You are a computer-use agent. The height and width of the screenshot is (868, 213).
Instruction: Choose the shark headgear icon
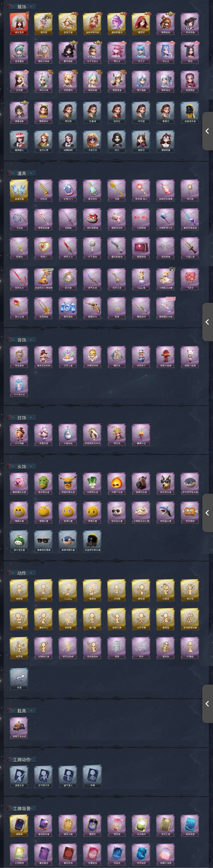coord(165,512)
